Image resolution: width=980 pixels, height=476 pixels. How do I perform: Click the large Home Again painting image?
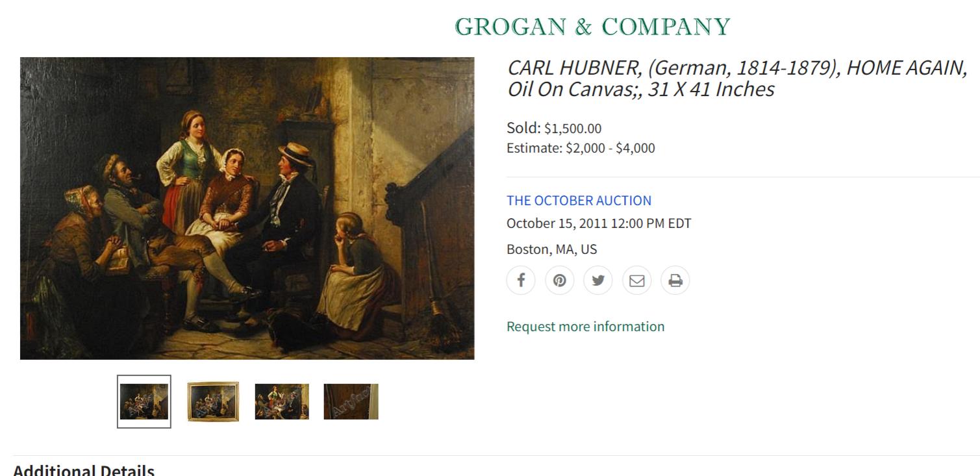pyautogui.click(x=247, y=208)
